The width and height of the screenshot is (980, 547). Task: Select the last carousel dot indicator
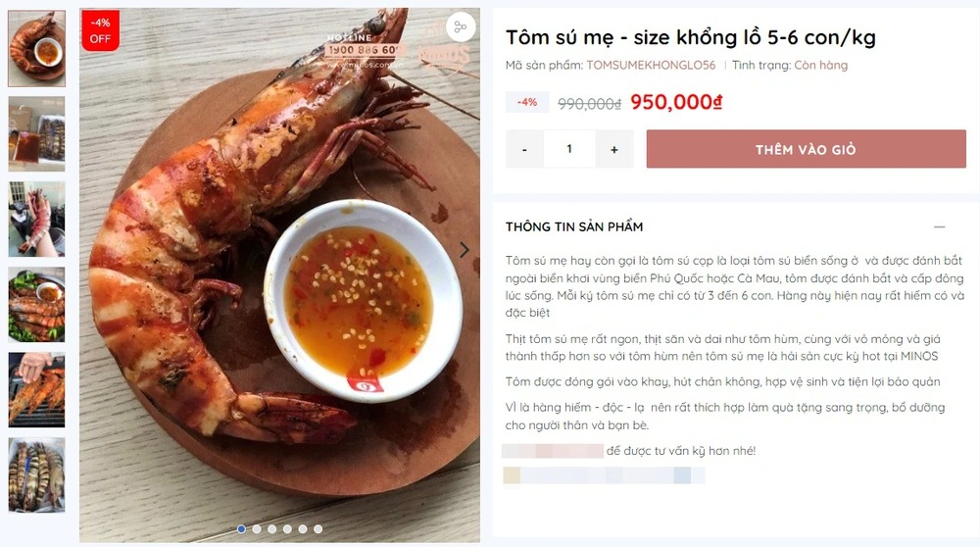[x=318, y=529]
